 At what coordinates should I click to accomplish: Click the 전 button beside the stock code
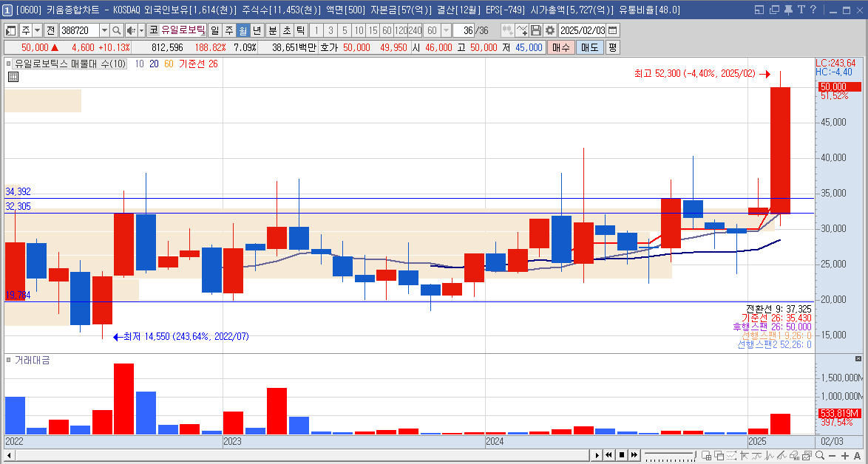[x=50, y=30]
